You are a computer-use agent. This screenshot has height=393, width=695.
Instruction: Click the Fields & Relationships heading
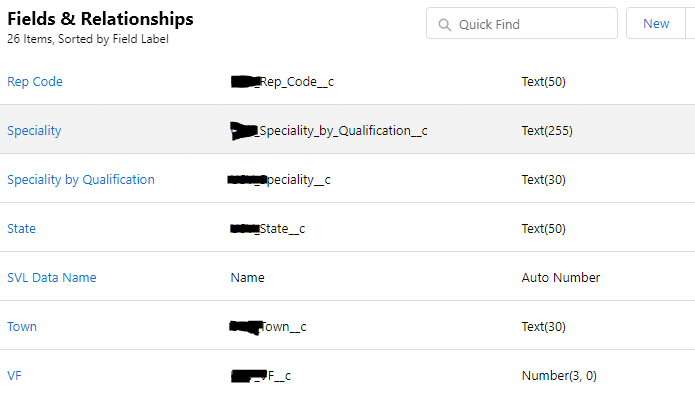[x=100, y=19]
